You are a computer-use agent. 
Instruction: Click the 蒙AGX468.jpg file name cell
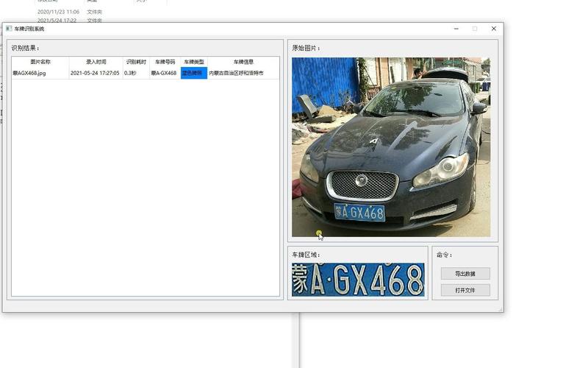(40, 73)
